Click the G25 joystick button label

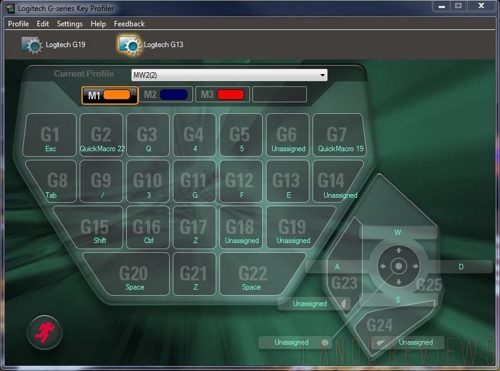click(x=429, y=285)
